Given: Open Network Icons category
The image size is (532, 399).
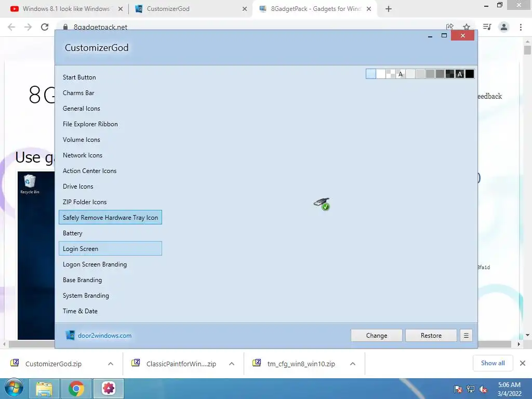Looking at the screenshot, I should (110, 155).
